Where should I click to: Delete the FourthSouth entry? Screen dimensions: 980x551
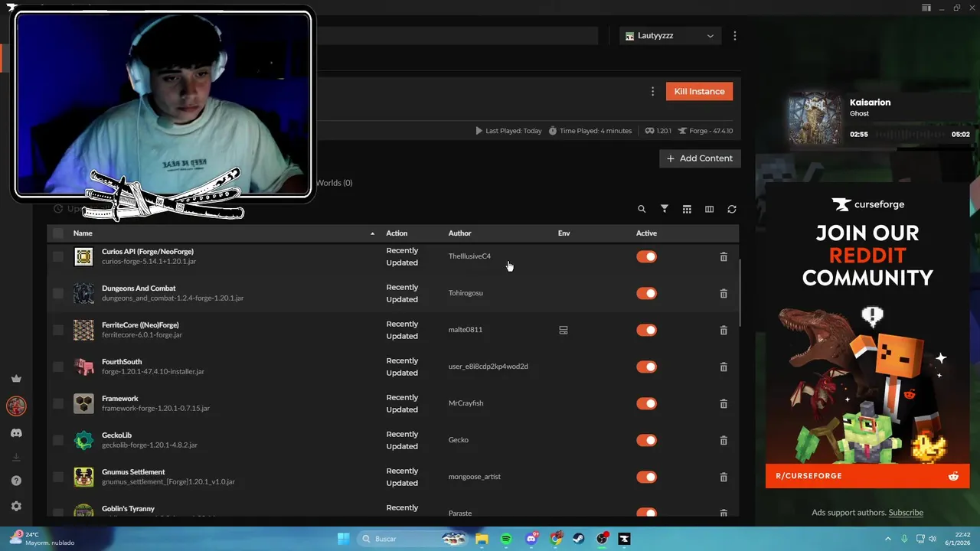(724, 367)
